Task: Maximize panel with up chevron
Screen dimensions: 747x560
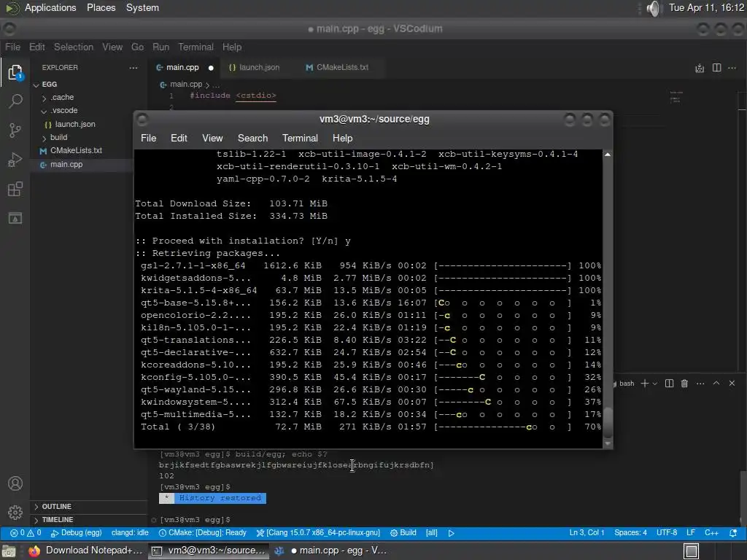Action: pyautogui.click(x=716, y=383)
